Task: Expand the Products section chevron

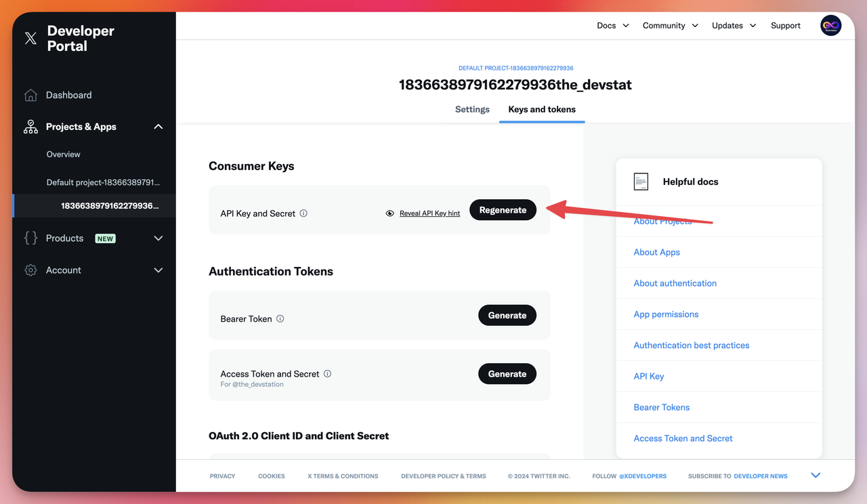Action: 158,238
